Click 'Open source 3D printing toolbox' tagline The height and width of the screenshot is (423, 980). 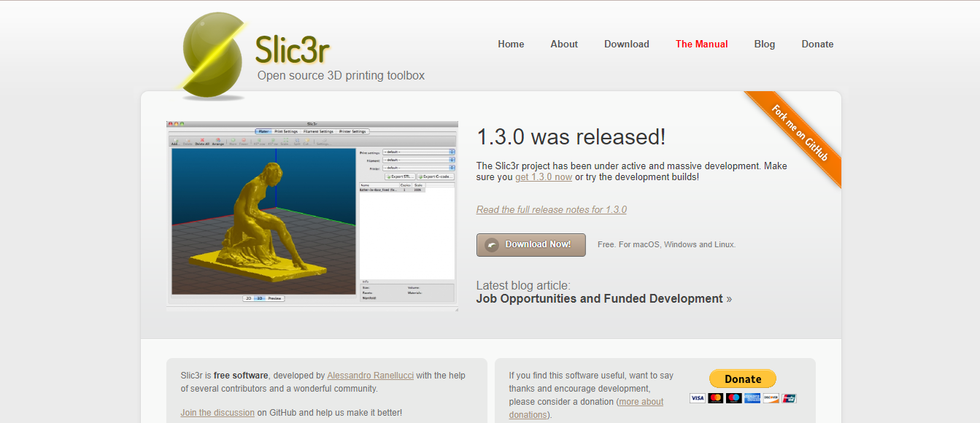[x=341, y=75]
